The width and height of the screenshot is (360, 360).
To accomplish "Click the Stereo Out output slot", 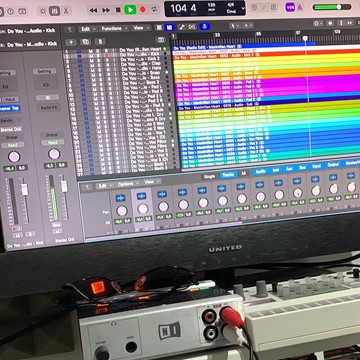I will [x=12, y=129].
